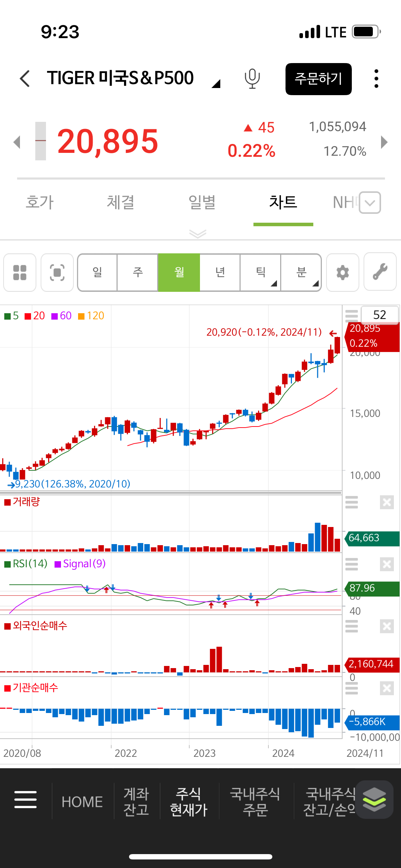Open 분 minute interval dropdown
The height and width of the screenshot is (868, 401).
[301, 273]
